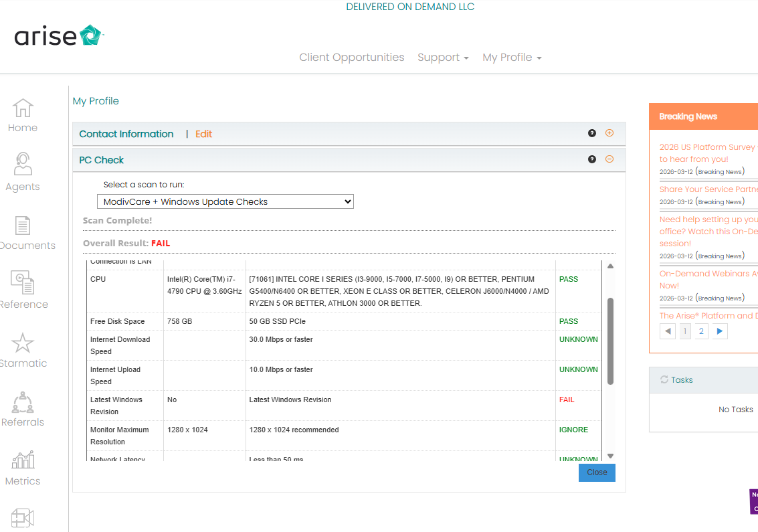The height and width of the screenshot is (532, 758).
Task: Click the Contact Information heading
Action: 126,134
